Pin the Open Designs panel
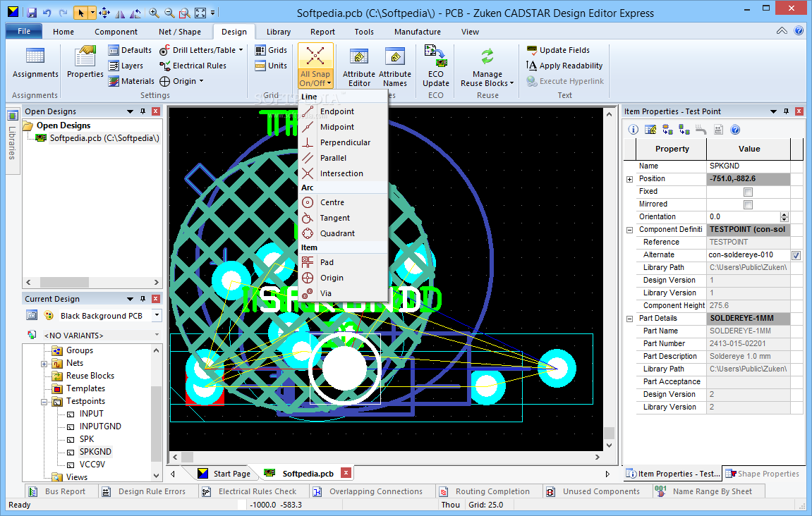The width and height of the screenshot is (812, 516). pos(143,111)
